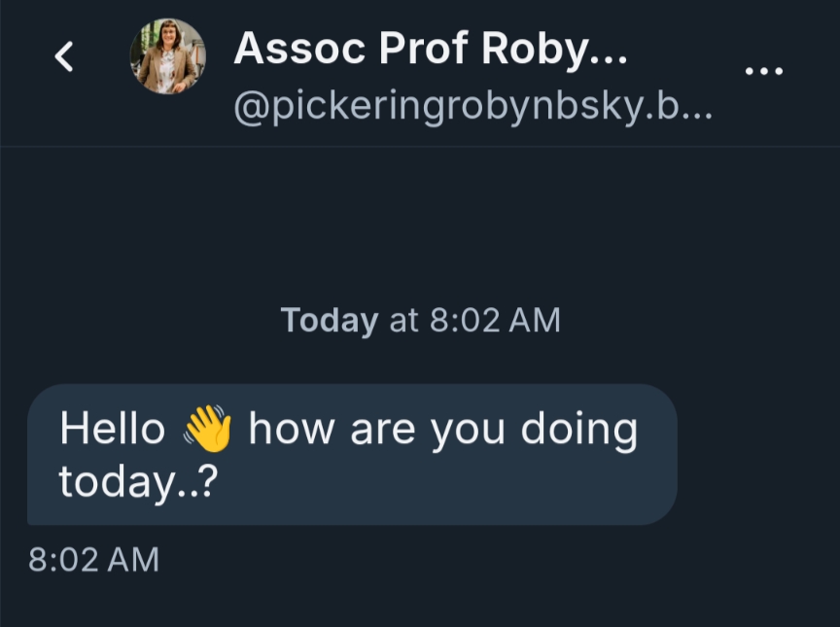Expand the ellipsis menu beside the profile name

763,71
